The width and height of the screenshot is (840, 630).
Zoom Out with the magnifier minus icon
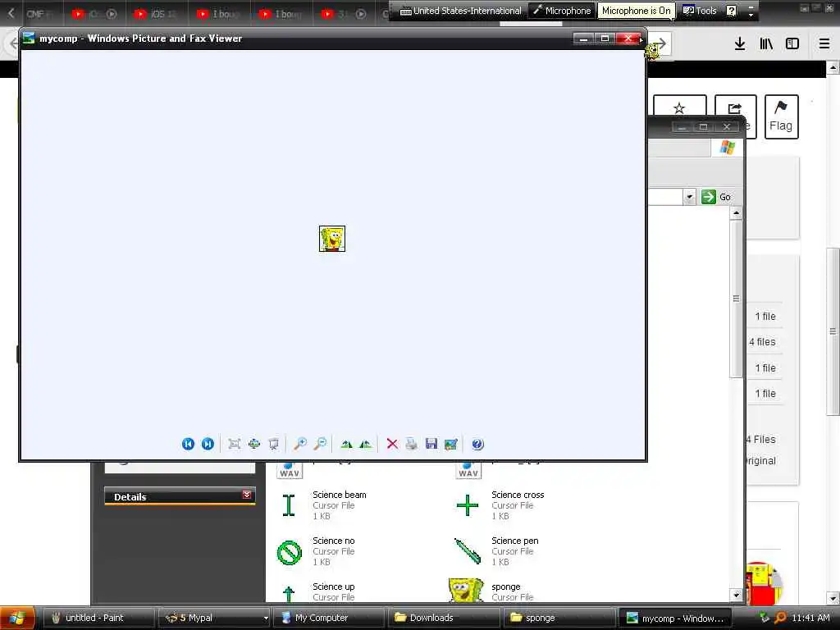pos(320,444)
